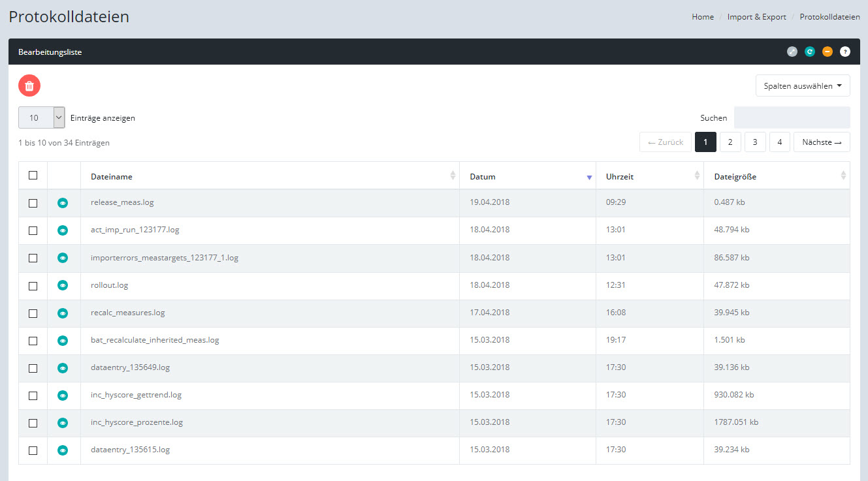Tick the select-all checkbox in table header
The width and height of the screenshot is (868, 481).
pos(33,176)
